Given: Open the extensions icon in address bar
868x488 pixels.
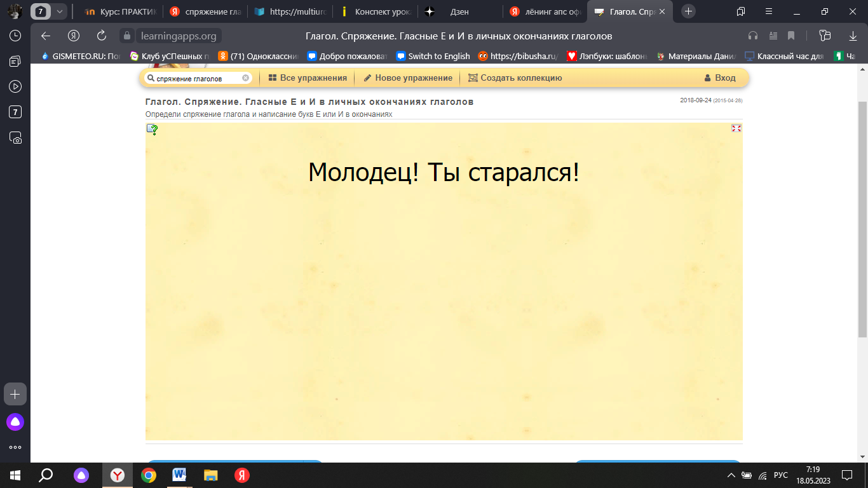Looking at the screenshot, I should click(x=825, y=36).
